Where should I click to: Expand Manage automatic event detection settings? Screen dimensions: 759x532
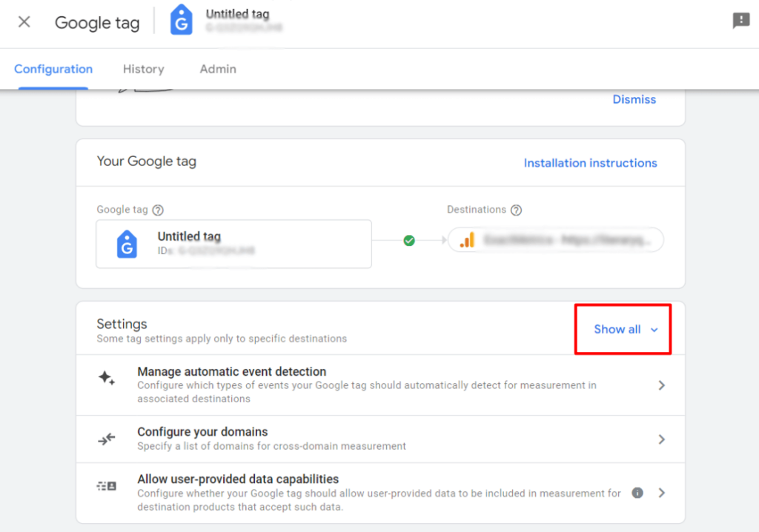[x=661, y=385]
